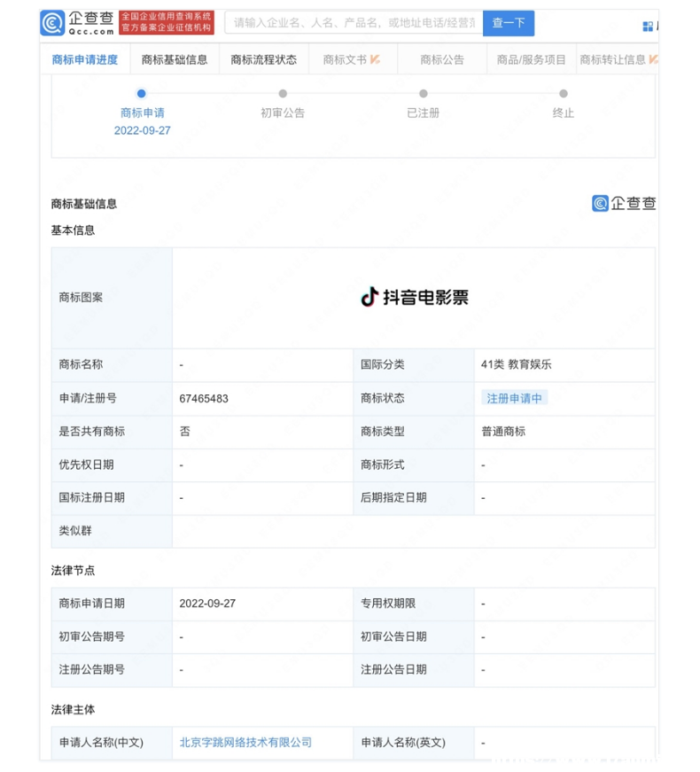Click the 41类 教育娱乐 classification value
Viewport: 700px width, 772px height.
(x=517, y=364)
